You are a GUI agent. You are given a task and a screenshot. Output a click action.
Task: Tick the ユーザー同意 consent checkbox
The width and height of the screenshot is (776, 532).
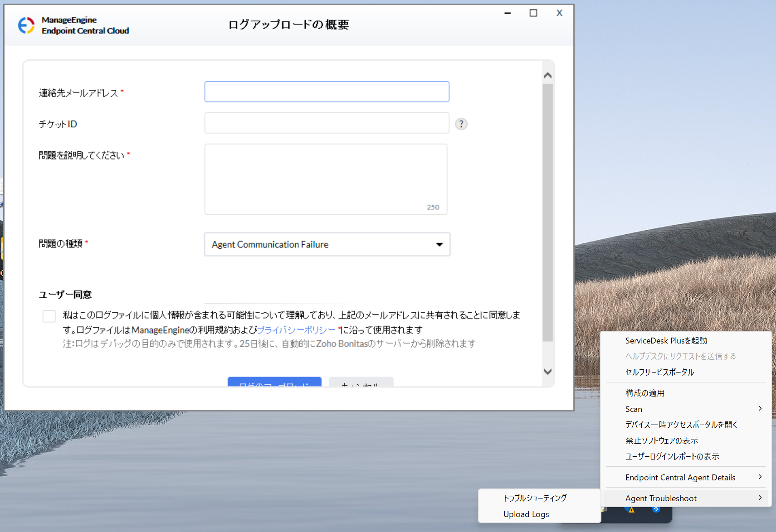tap(49, 316)
